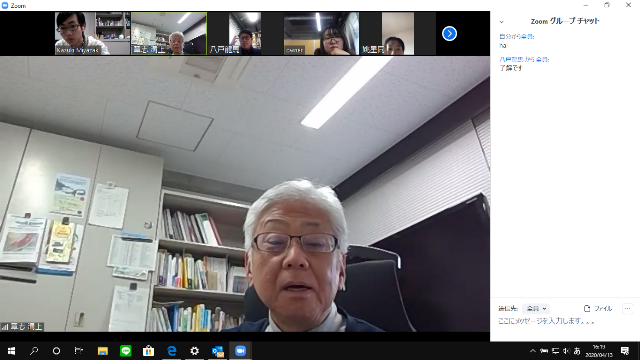Screen dimensions: 640x360
Task: Open Microsoft Store taskbar icon
Action: coord(149,351)
